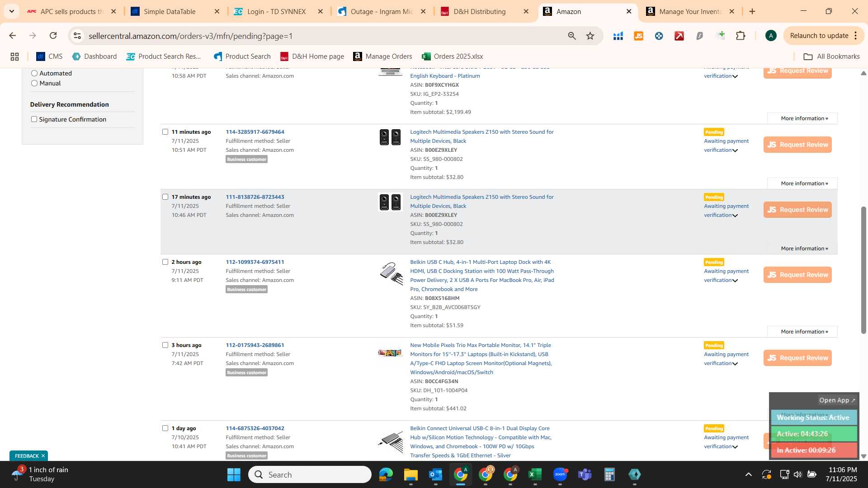Open order link 112-1099374-6975411
Screen dimensions: 868x488
[255, 262]
